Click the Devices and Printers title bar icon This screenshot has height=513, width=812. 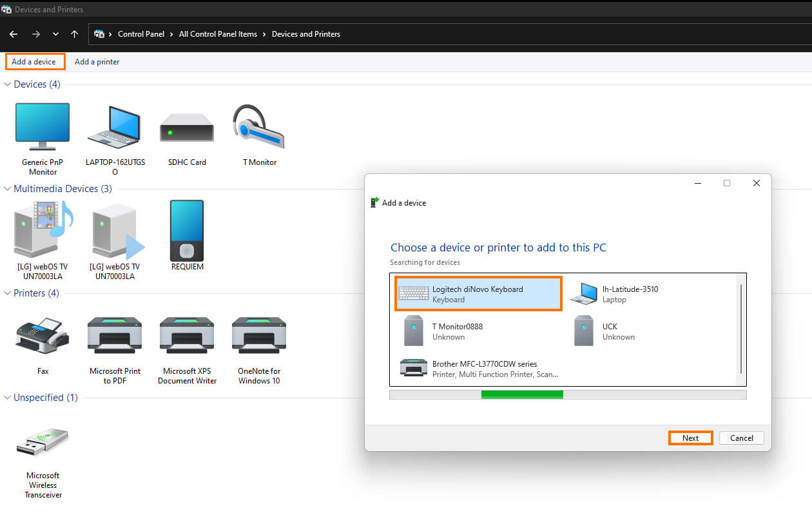[6, 9]
